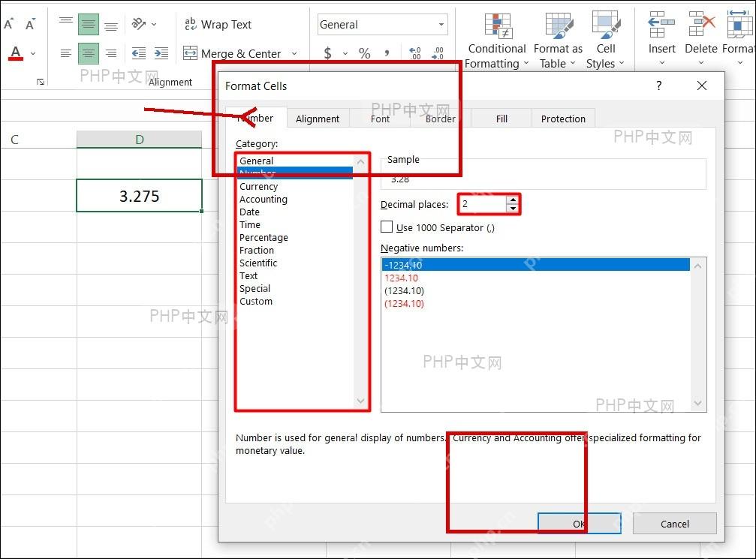Click the Merge & Center button

pos(233,53)
